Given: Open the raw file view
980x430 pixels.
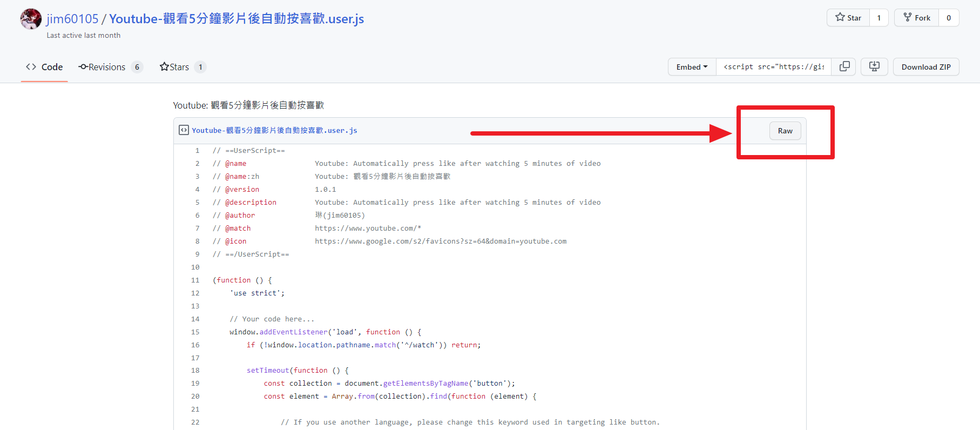Looking at the screenshot, I should 785,131.
